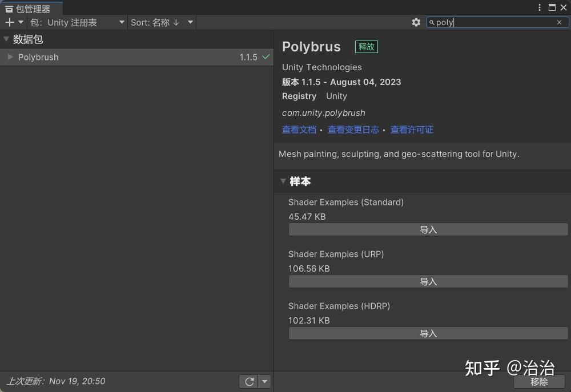Screen dimensions: 571x392
Task: Open the 查看变更日志 changelog link
Action: click(x=353, y=130)
